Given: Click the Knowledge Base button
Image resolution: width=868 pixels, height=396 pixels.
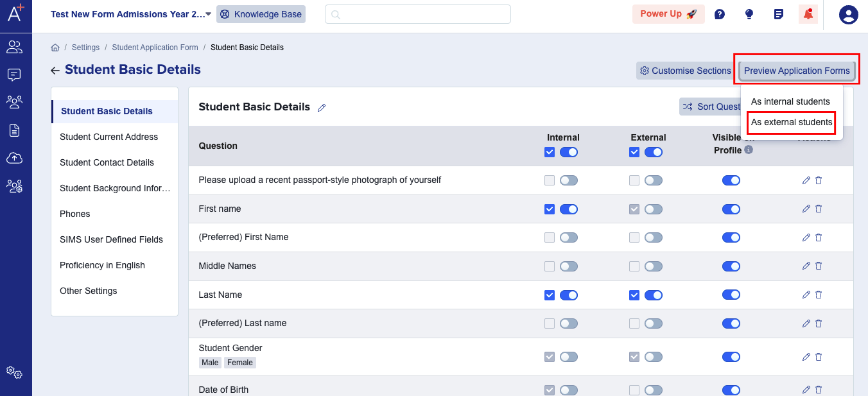Looking at the screenshot, I should click(261, 14).
